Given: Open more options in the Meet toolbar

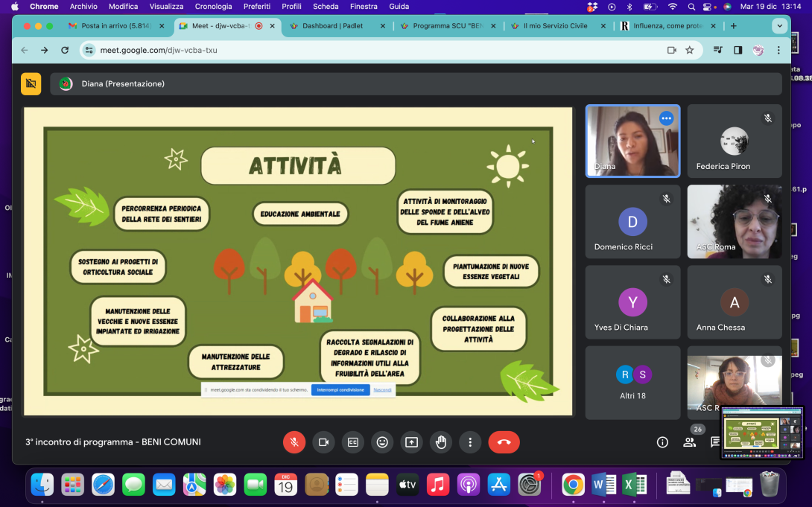Looking at the screenshot, I should click(x=470, y=442).
